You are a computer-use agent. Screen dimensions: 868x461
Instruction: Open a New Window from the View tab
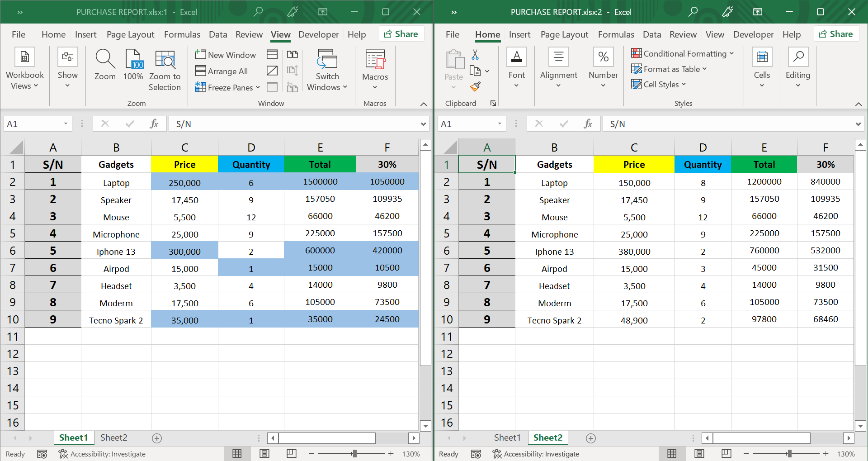click(226, 54)
